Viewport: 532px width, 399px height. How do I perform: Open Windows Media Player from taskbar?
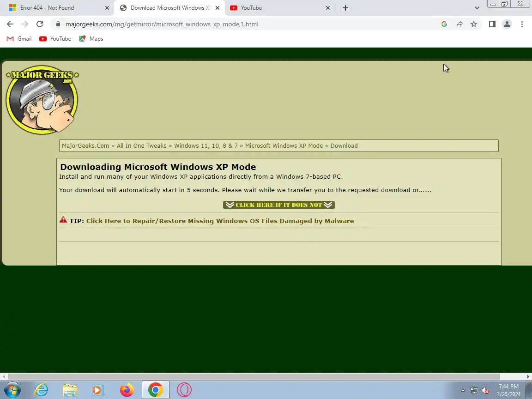pos(98,390)
